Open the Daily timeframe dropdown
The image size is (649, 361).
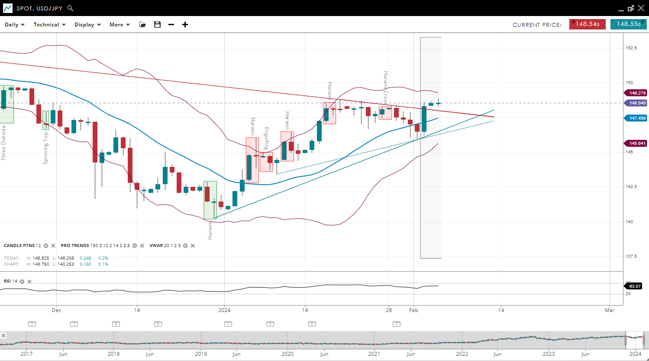14,25
